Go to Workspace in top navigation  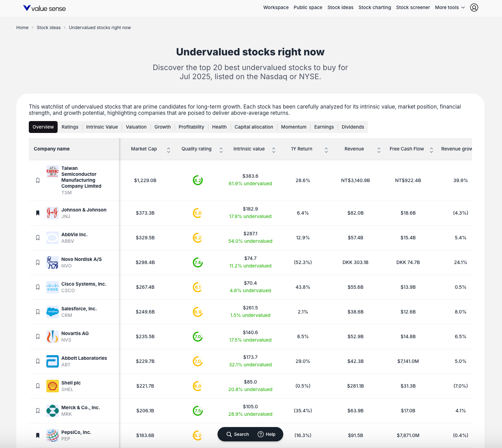[x=276, y=8]
